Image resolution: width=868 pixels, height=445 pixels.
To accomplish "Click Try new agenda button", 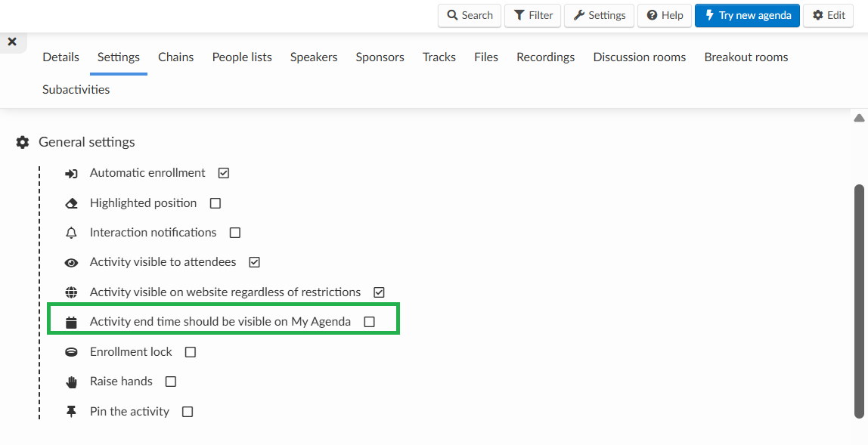I will (747, 16).
